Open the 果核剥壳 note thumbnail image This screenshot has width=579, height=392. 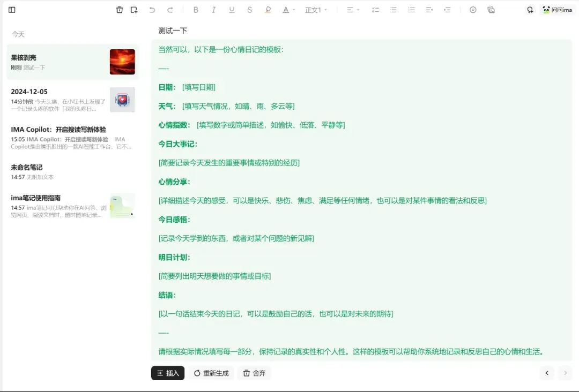click(x=122, y=62)
